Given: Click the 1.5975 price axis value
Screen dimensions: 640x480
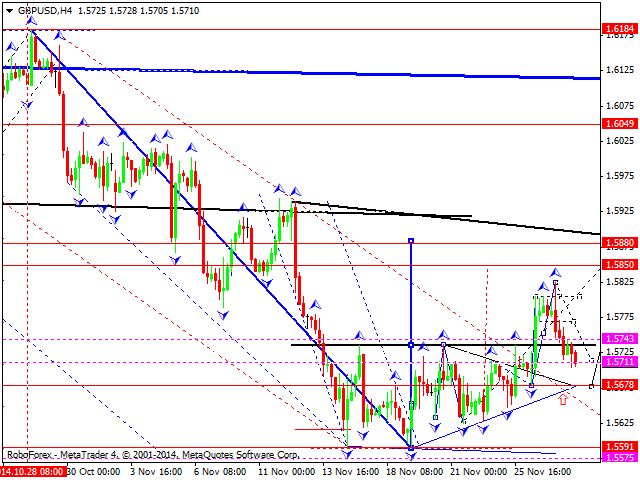Looking at the screenshot, I should tap(620, 176).
